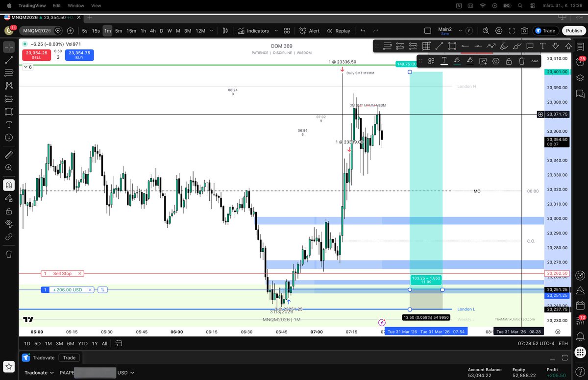Open drawing settings hexagon in floating toolbar
The width and height of the screenshot is (588, 380).
[x=496, y=61]
